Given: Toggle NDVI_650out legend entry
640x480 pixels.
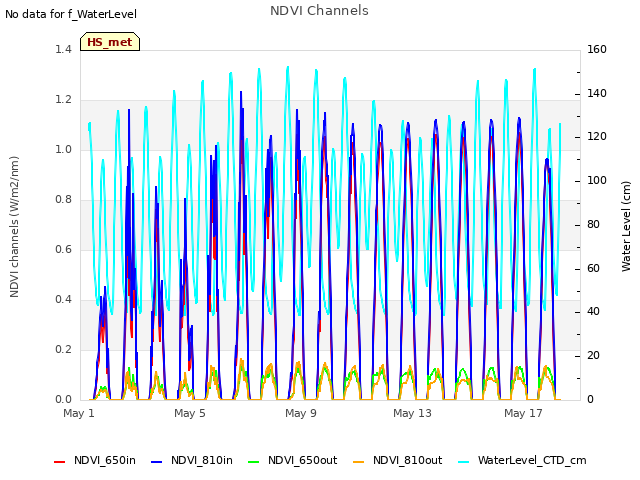Looking at the screenshot, I should tap(293, 460).
